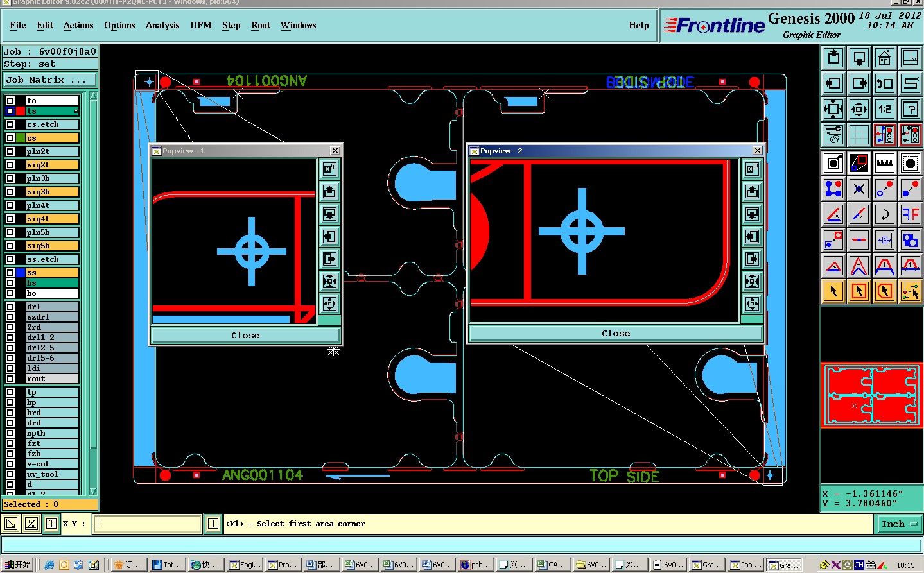Screen dimensions: 924x573
Task: Toggle the checkbox for layer 'sig2t'
Action: (10, 165)
